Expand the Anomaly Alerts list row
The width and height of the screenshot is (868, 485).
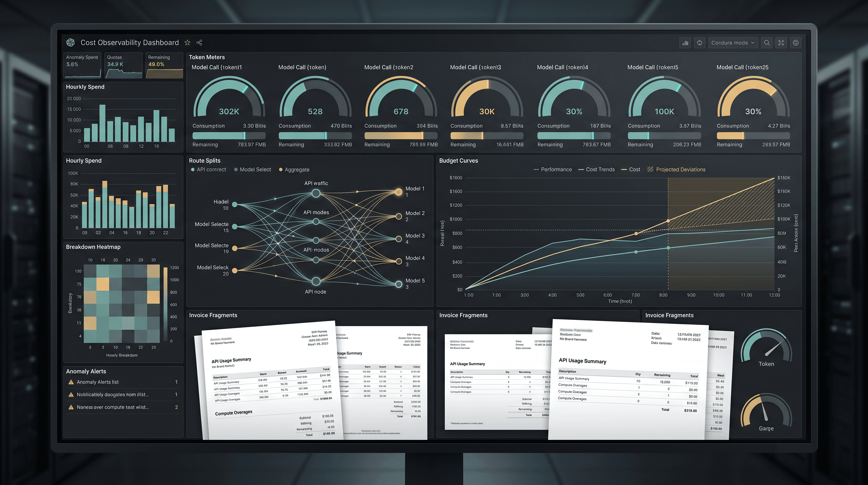123,382
